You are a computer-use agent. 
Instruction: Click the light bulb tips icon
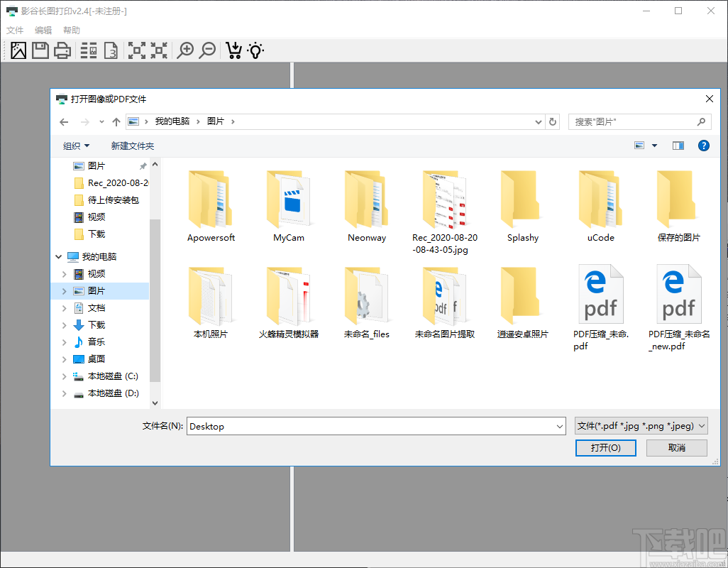pyautogui.click(x=255, y=50)
